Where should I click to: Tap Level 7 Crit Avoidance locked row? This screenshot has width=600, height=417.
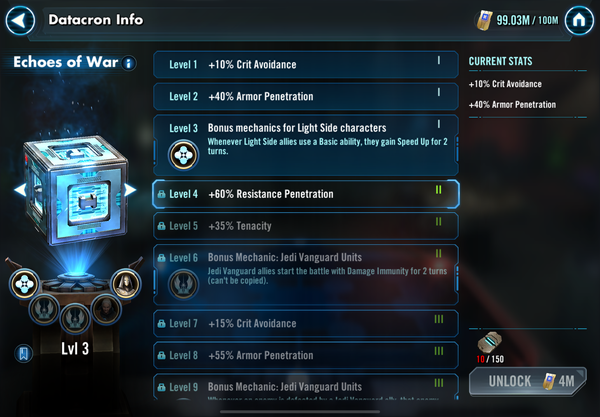point(306,323)
